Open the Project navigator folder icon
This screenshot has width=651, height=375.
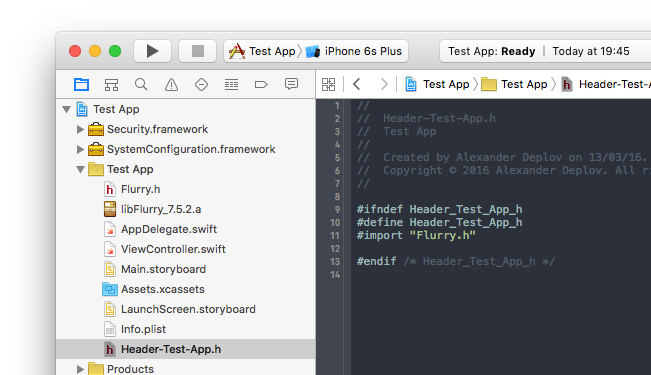tap(81, 85)
